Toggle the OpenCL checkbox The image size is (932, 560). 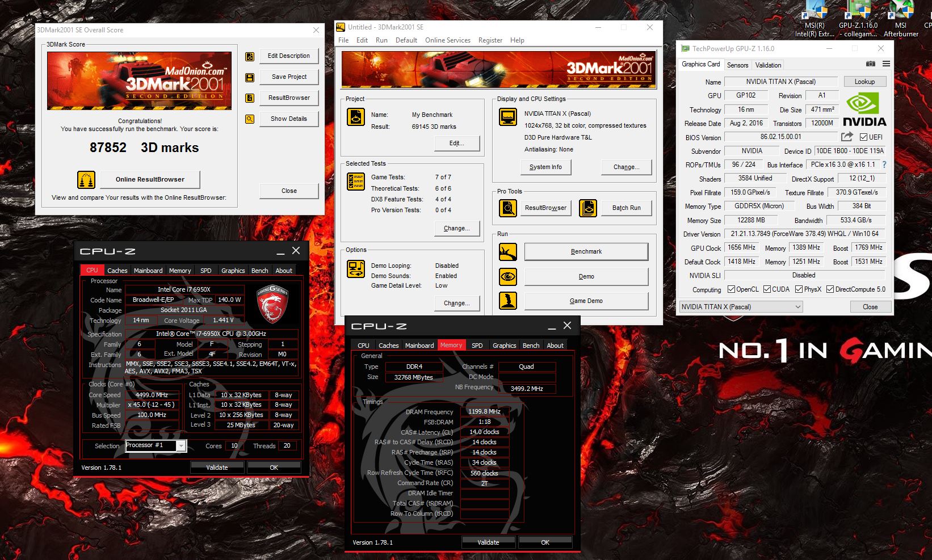coord(731,289)
